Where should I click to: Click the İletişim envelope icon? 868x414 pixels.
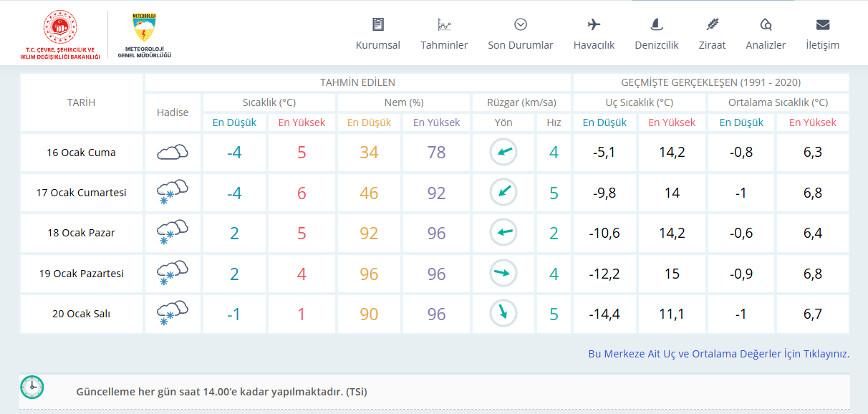[x=822, y=24]
